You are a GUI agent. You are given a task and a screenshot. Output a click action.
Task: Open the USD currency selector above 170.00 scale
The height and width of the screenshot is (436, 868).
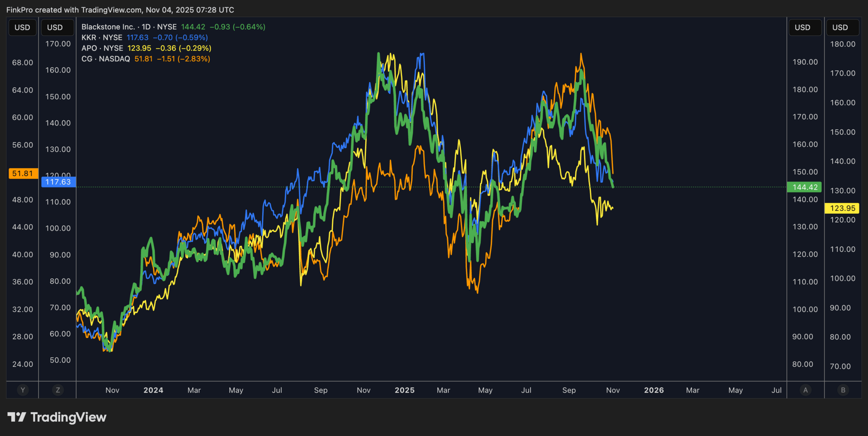tap(57, 28)
